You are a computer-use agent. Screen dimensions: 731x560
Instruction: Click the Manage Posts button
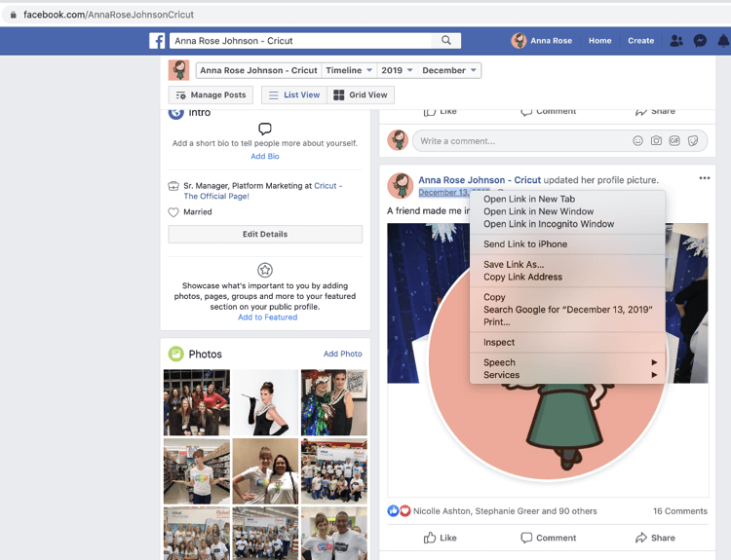[211, 95]
